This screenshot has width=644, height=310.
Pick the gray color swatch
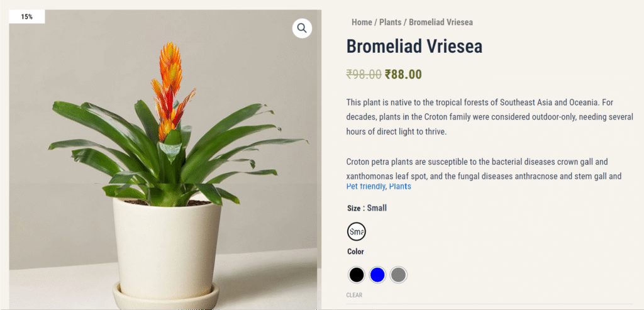tap(398, 275)
